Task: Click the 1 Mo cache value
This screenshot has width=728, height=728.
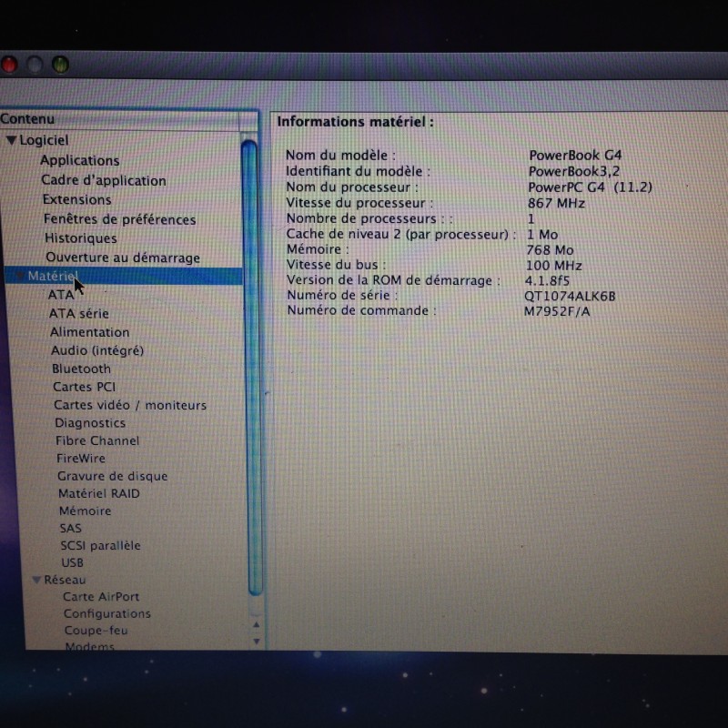Action: [542, 235]
